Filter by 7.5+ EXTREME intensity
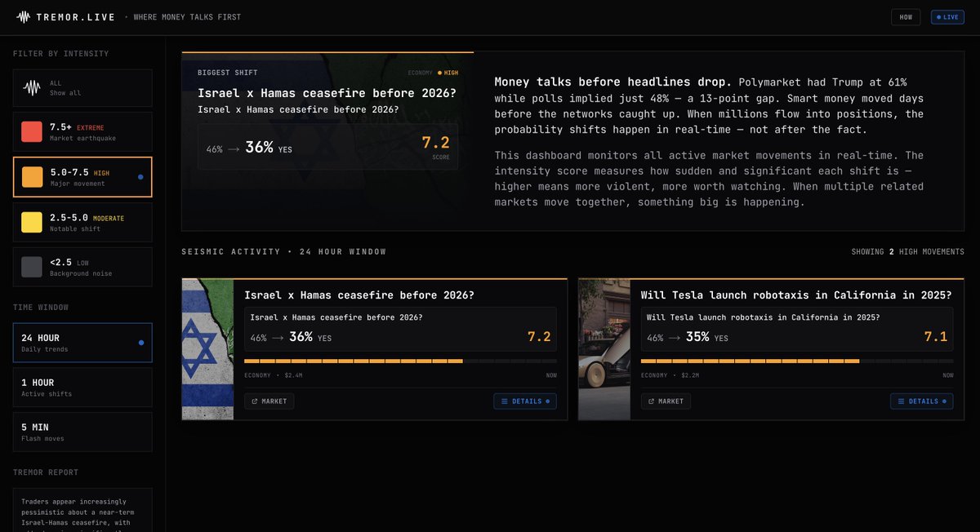Screen dimensions: 980x532 click(82, 131)
